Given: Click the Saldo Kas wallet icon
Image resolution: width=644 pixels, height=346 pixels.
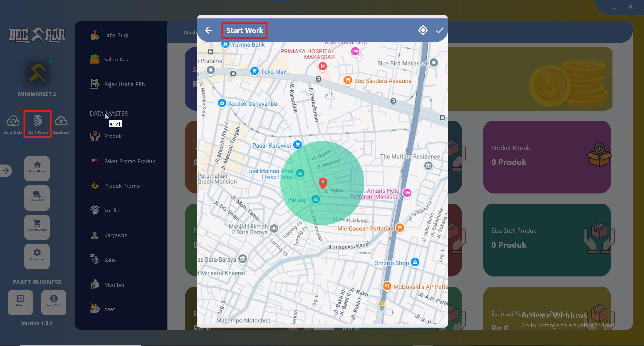Looking at the screenshot, I should [95, 59].
